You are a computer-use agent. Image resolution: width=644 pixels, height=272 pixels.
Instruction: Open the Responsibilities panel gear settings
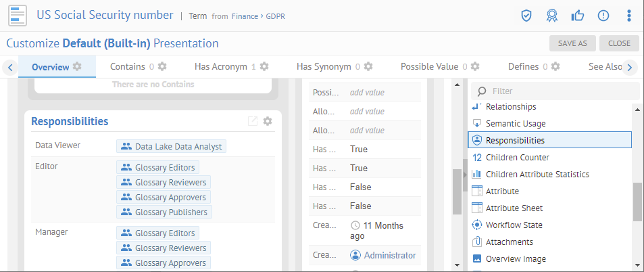[x=268, y=121]
